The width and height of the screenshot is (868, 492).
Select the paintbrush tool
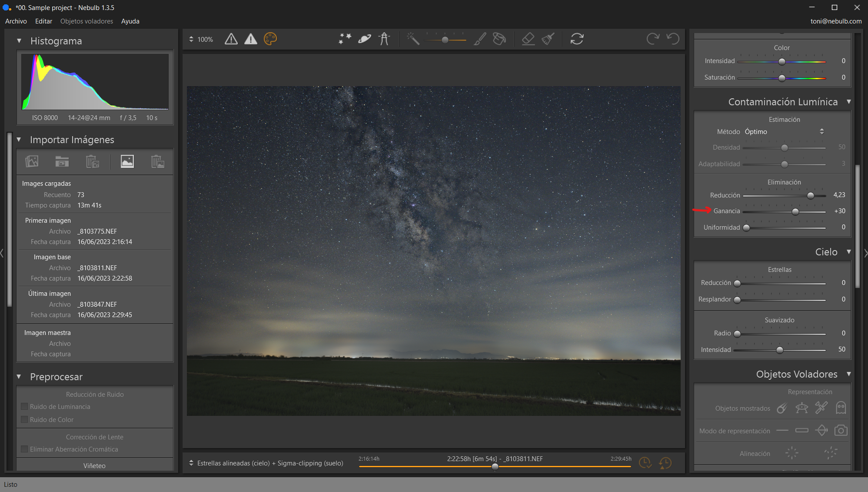tap(480, 39)
